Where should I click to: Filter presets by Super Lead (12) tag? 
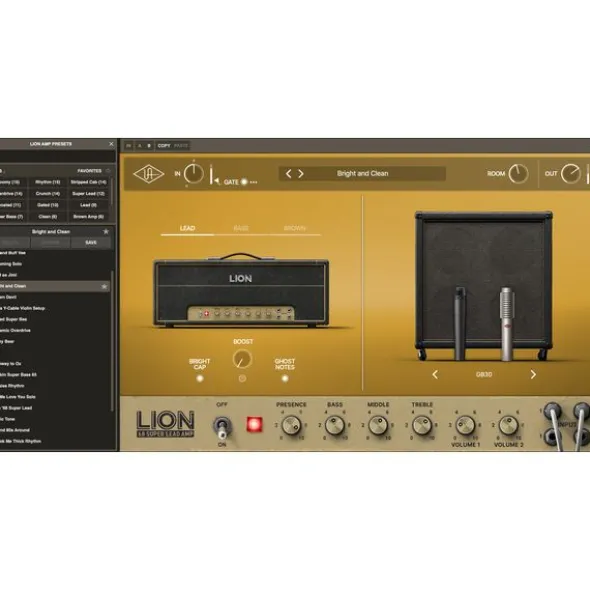(89, 194)
